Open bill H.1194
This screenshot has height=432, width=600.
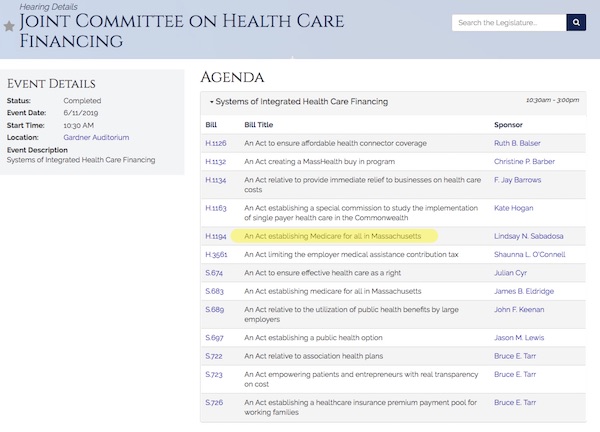click(x=216, y=236)
